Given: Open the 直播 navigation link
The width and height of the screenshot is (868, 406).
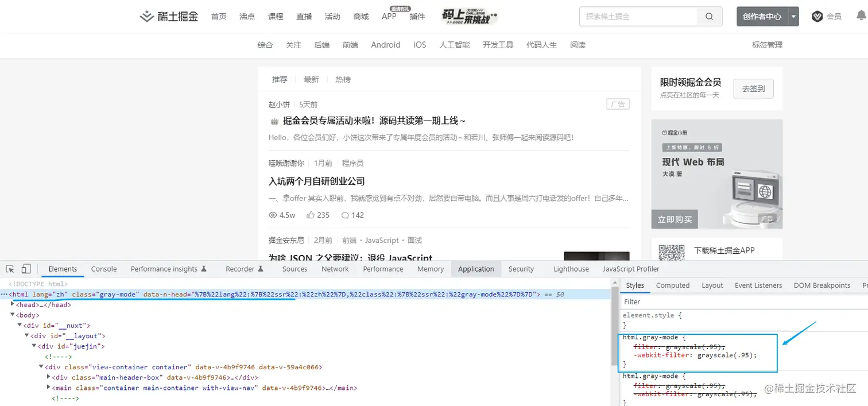Looking at the screenshot, I should pos(304,17).
